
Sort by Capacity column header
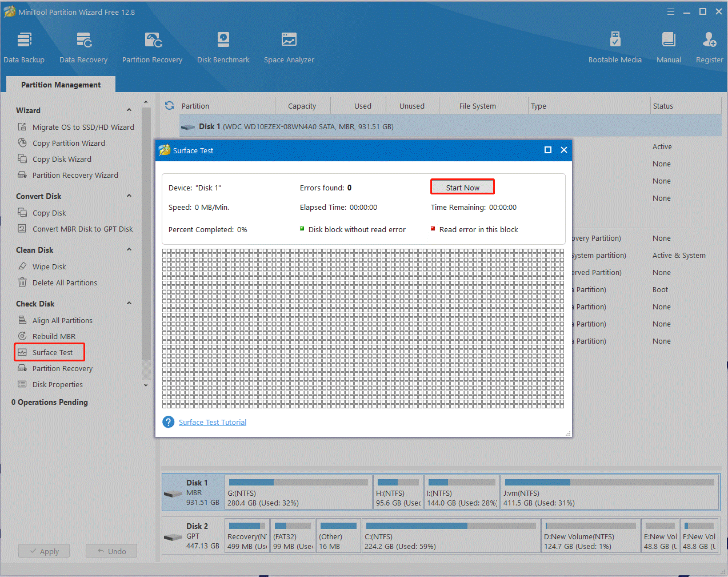[302, 106]
